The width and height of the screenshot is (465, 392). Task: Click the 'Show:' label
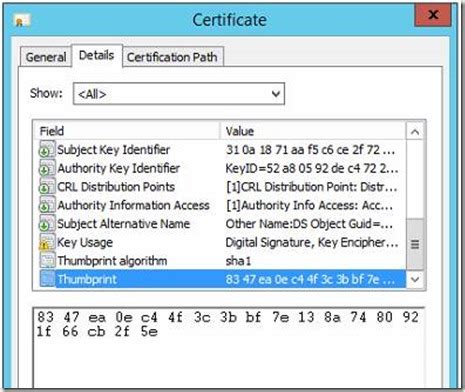(46, 93)
